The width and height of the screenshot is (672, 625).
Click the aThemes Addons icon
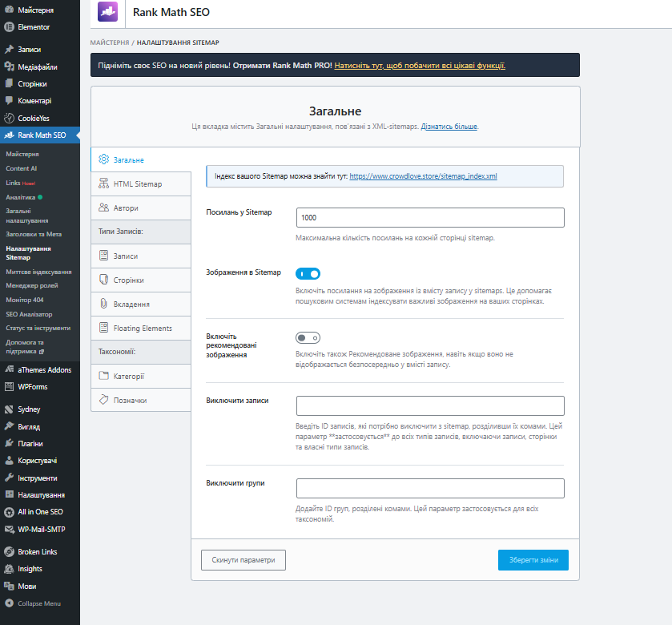pos(9,369)
